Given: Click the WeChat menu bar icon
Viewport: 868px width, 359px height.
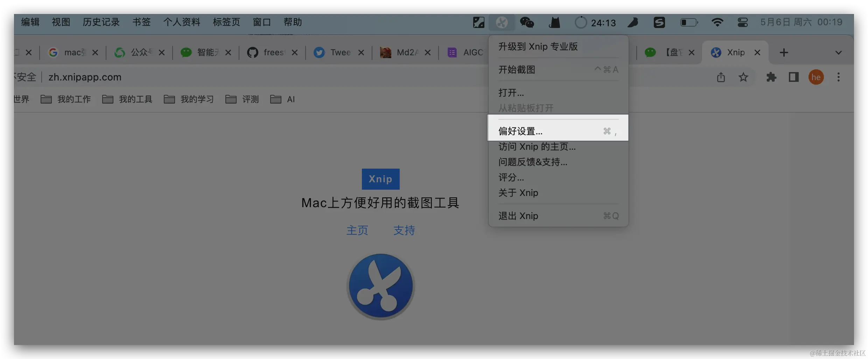Looking at the screenshot, I should click(527, 23).
